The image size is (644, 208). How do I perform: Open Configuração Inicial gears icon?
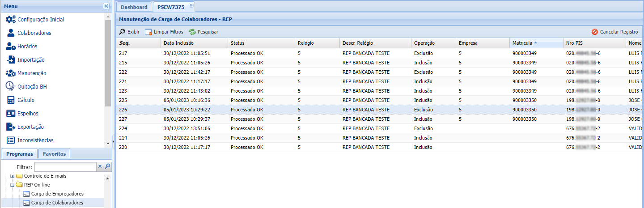click(x=11, y=20)
